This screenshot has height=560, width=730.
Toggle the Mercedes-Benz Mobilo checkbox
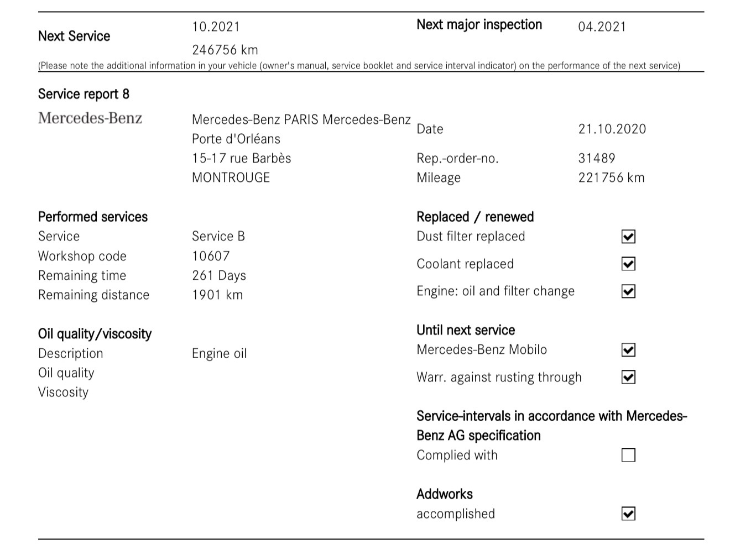coord(628,350)
